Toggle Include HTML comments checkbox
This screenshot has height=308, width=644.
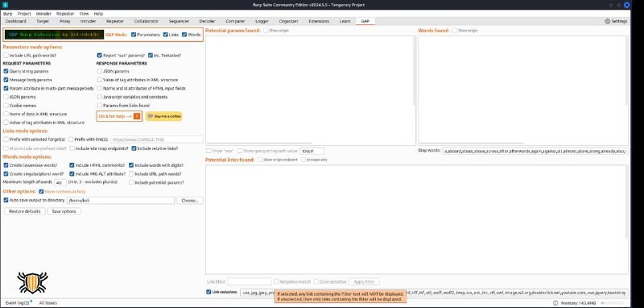click(72, 165)
